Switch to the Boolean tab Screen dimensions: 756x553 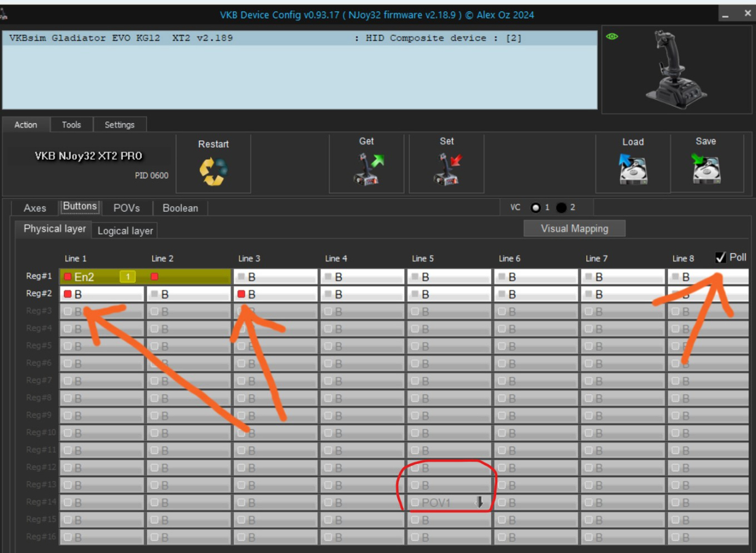tap(180, 208)
